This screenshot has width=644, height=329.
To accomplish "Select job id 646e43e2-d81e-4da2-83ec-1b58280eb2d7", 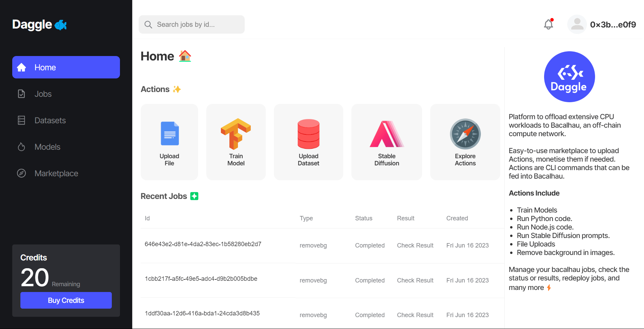I will click(203, 244).
